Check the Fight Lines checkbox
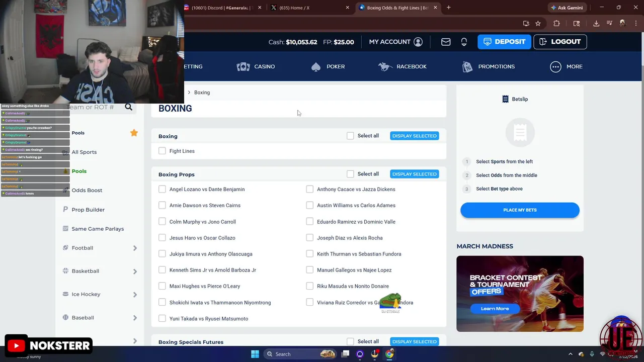Image resolution: width=644 pixels, height=362 pixels. (162, 151)
